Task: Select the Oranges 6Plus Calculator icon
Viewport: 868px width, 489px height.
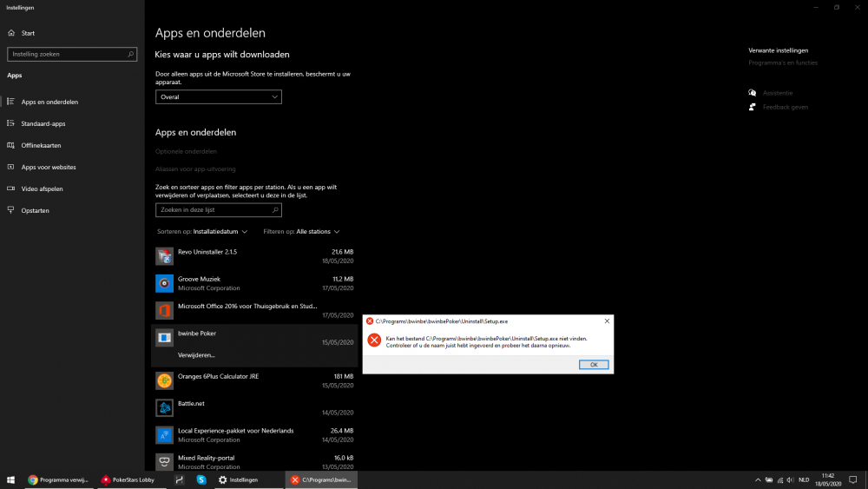Action: tap(164, 380)
